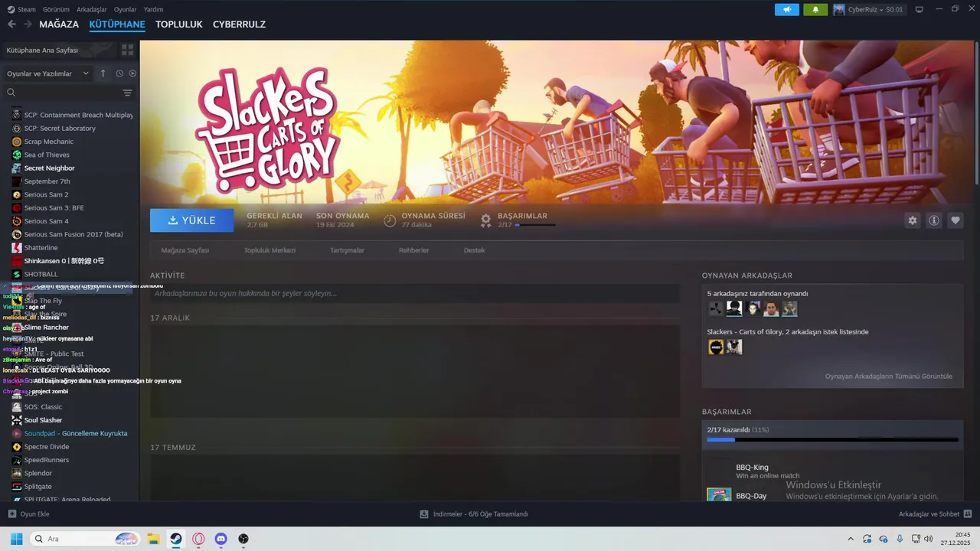Open Mağaza Sayfası link
Image resolution: width=980 pixels, height=551 pixels.
pyautogui.click(x=185, y=250)
